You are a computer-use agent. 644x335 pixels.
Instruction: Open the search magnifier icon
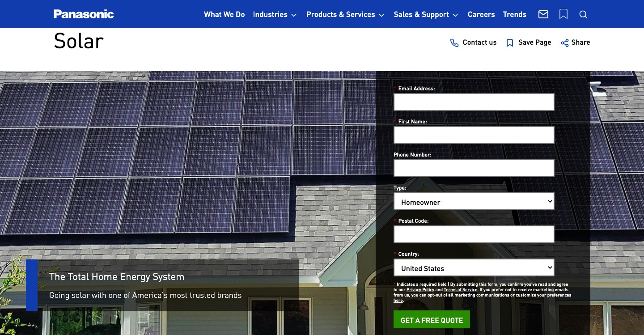pyautogui.click(x=583, y=14)
